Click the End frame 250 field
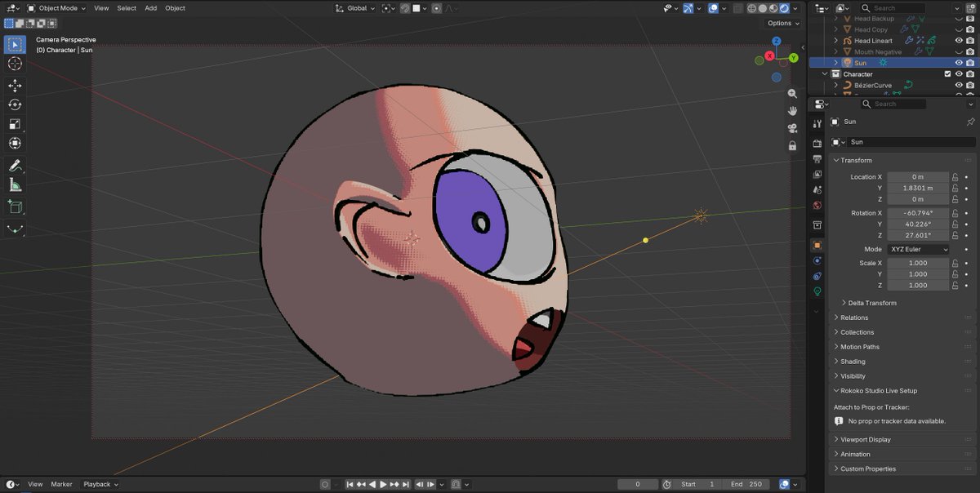 click(747, 484)
